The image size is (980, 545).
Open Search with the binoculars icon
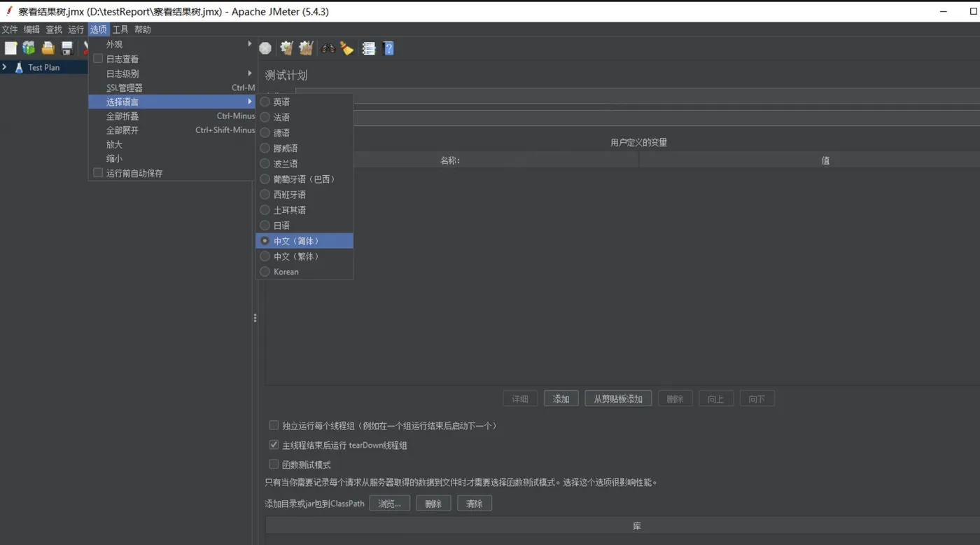[328, 48]
